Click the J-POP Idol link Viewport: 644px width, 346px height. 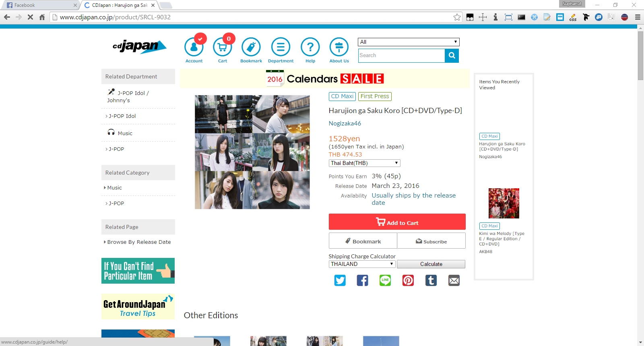pos(122,116)
